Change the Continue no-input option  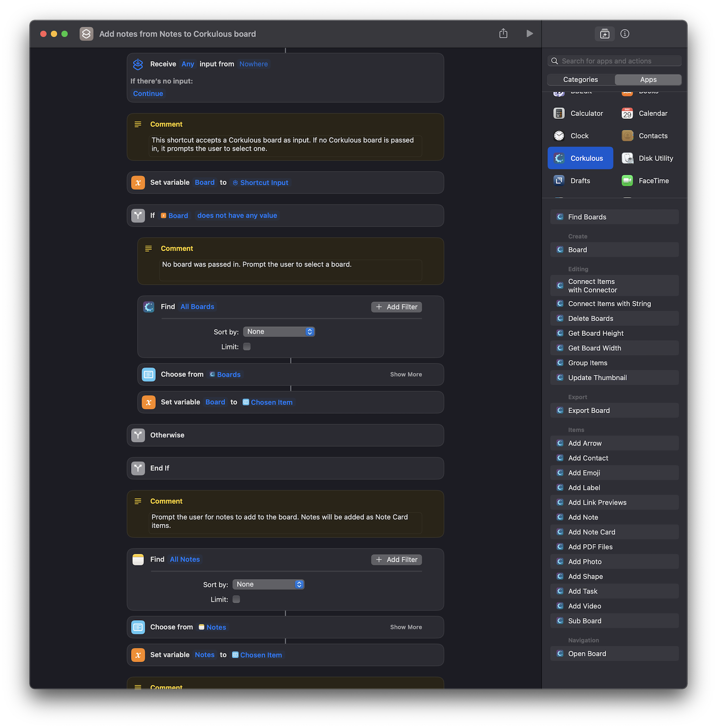148,94
